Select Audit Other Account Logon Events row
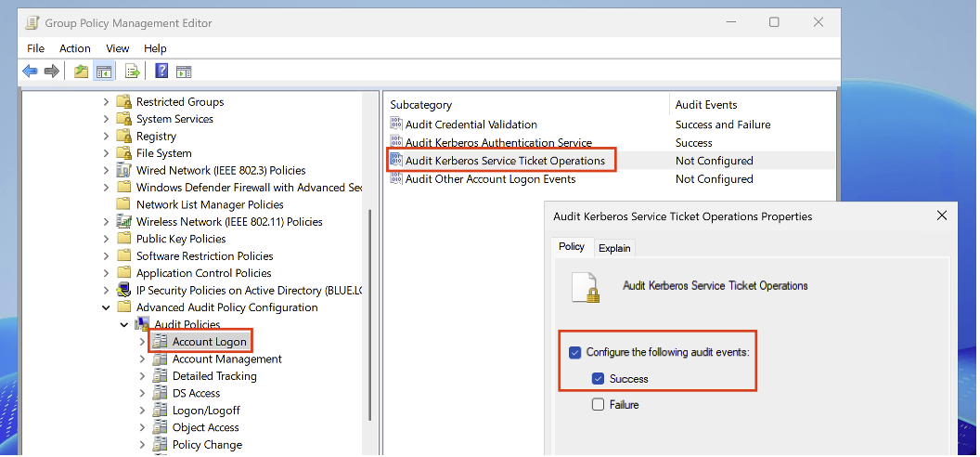The height and width of the screenshot is (457, 980). pos(490,179)
